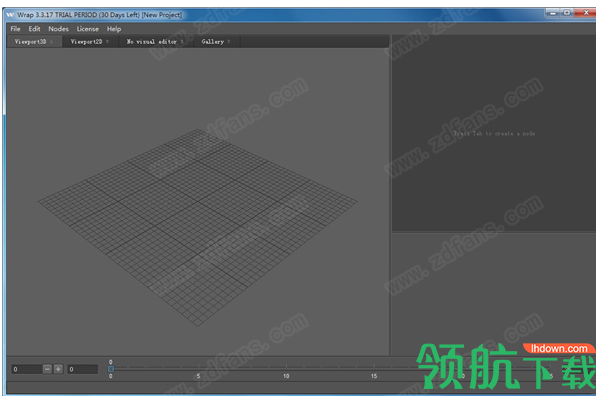This screenshot has height=396, width=596.
Task: Click frame 15 on the timeline
Action: coord(374,375)
